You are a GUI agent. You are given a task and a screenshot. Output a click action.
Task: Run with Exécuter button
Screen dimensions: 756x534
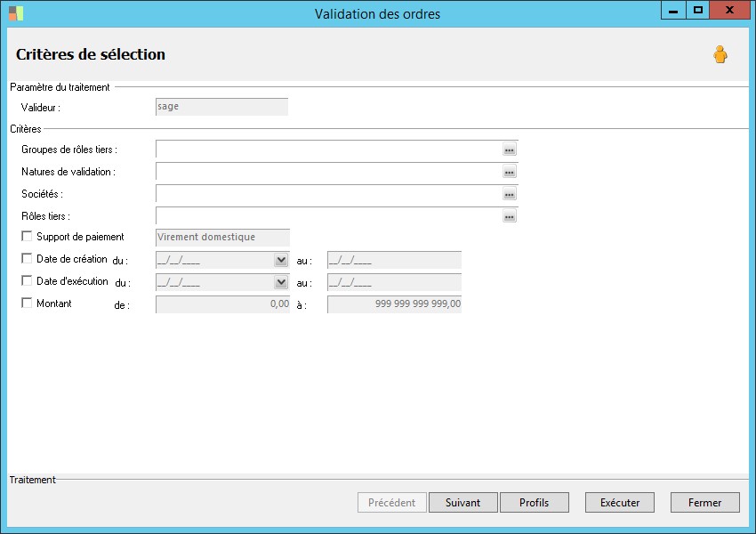pos(620,503)
